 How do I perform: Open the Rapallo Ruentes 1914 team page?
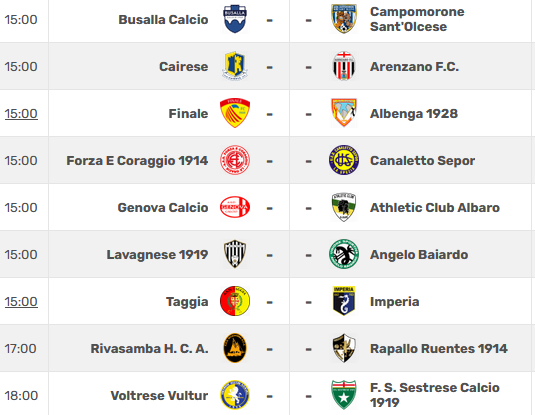tap(439, 348)
